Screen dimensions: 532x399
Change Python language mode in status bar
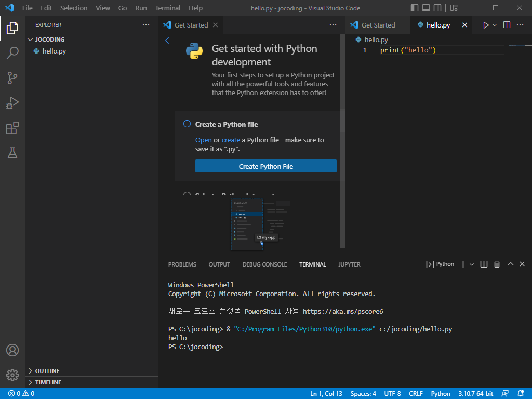(x=441, y=394)
